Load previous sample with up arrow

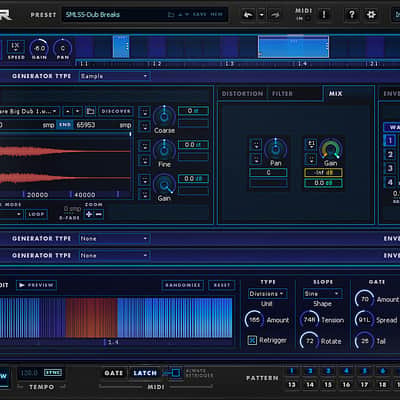pyautogui.click(x=67, y=111)
